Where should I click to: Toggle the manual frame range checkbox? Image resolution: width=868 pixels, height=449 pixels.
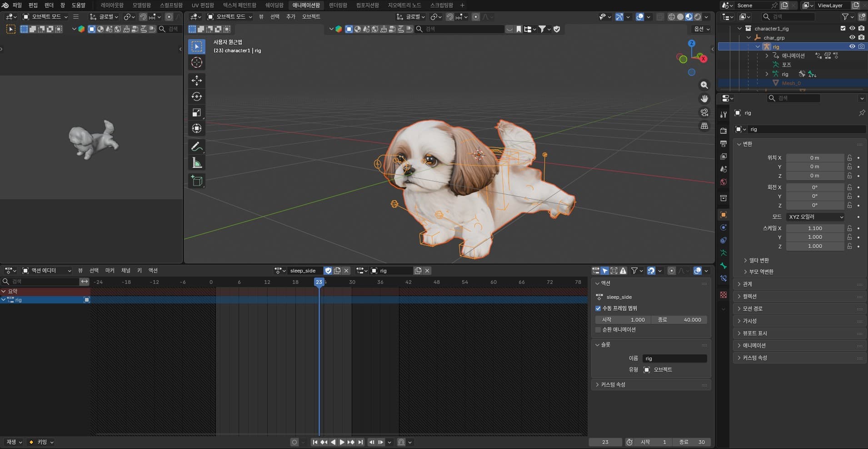[x=598, y=308]
